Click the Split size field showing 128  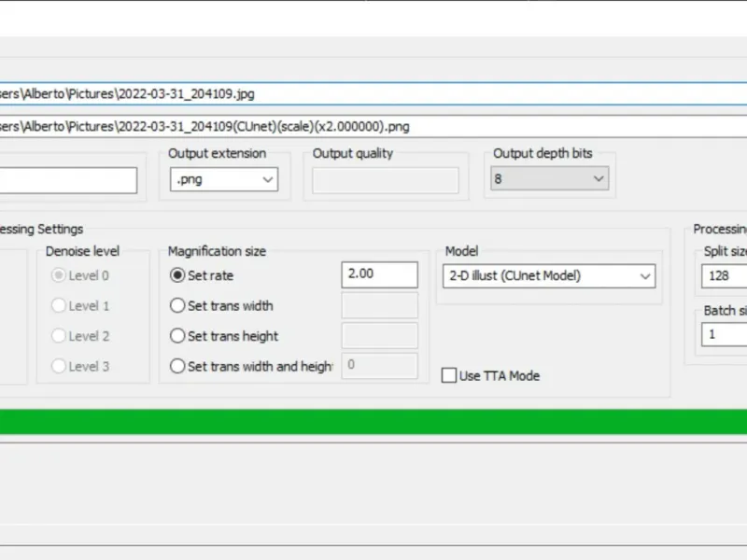click(725, 276)
